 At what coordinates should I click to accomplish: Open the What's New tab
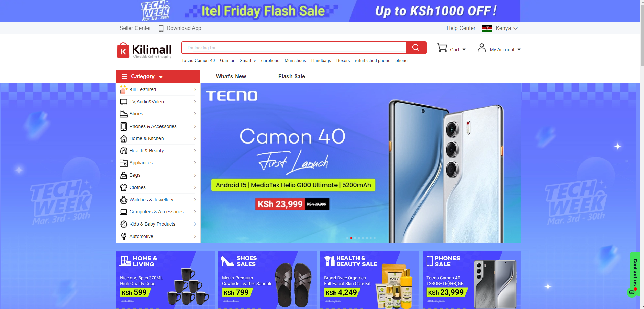tap(231, 77)
